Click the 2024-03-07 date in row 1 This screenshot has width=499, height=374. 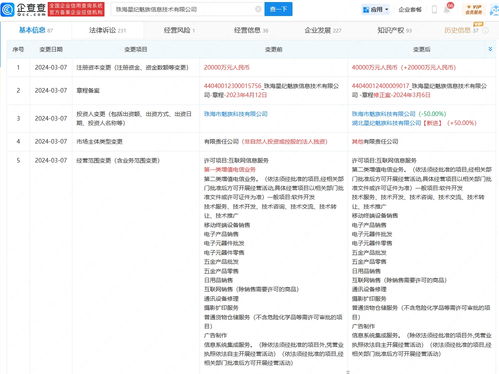coord(51,68)
